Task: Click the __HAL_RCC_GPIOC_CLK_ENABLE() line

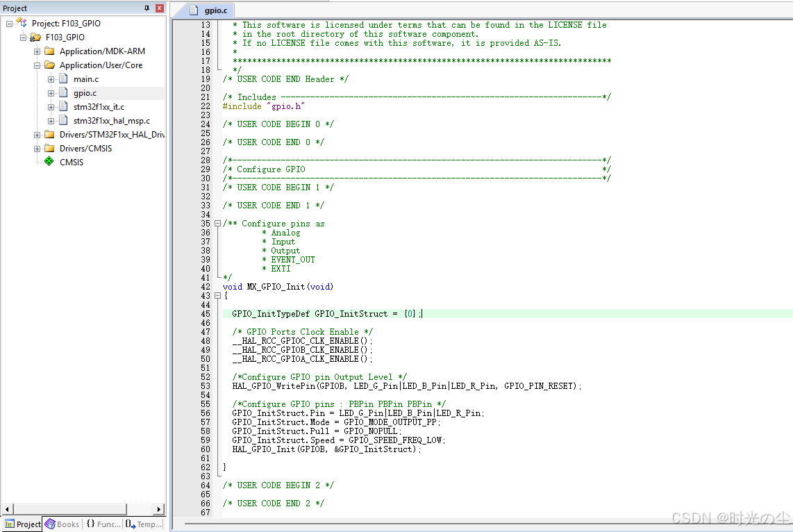Action: tap(303, 341)
